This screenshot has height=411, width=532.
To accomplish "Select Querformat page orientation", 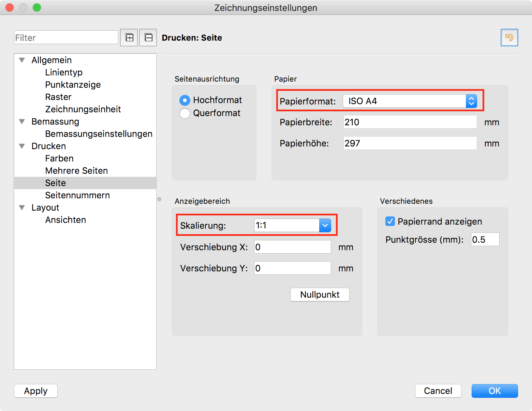I will pos(185,113).
